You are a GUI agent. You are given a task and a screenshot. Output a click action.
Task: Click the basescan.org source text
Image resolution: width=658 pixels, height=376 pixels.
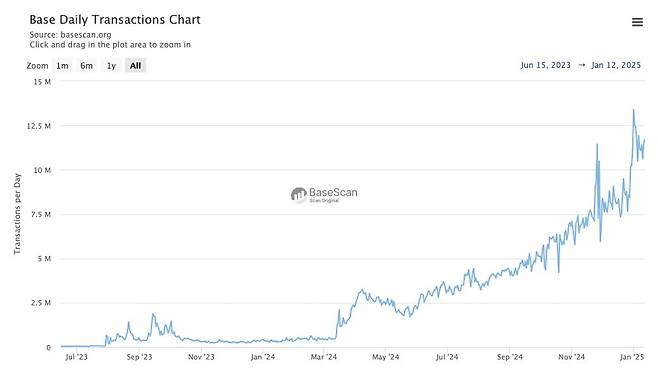tap(86, 34)
